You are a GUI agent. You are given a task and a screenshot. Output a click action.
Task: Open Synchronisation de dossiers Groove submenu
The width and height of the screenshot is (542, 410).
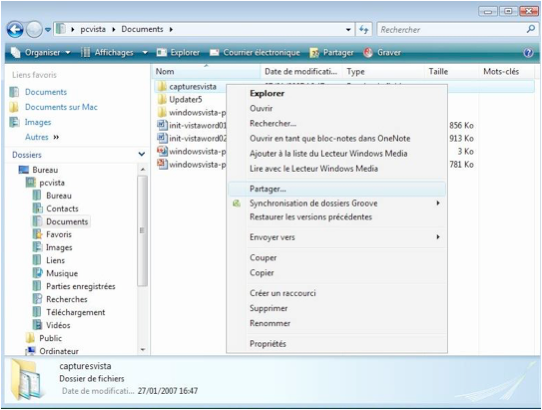pyautogui.click(x=337, y=203)
